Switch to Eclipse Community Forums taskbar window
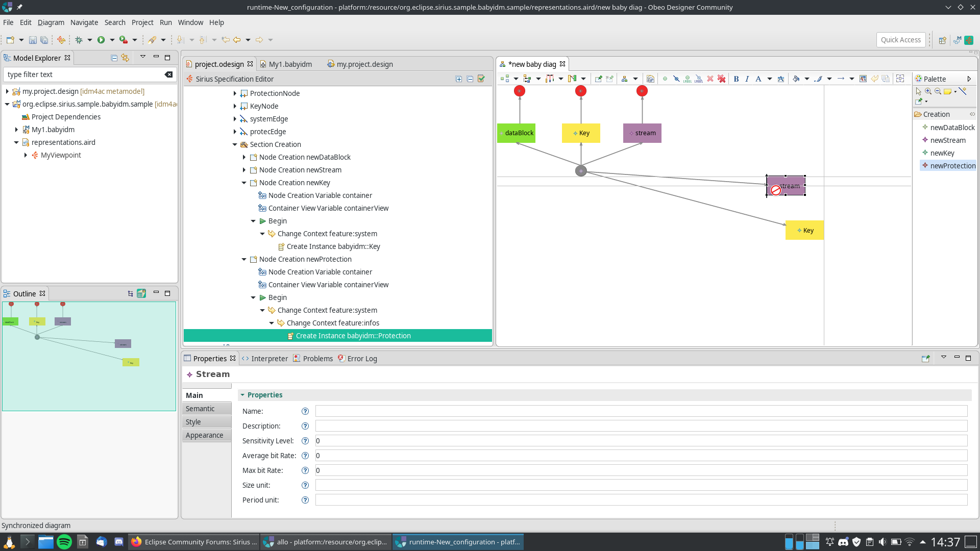 194,542
